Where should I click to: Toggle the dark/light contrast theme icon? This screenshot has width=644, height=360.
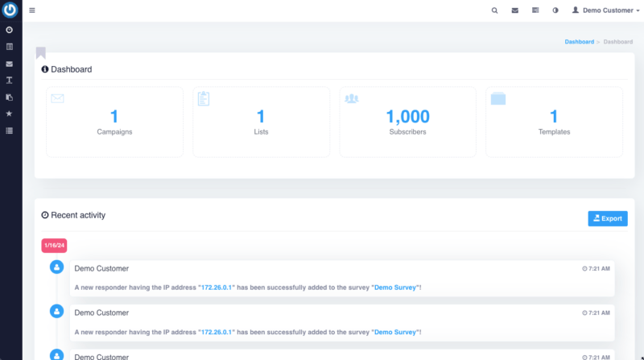pos(555,10)
